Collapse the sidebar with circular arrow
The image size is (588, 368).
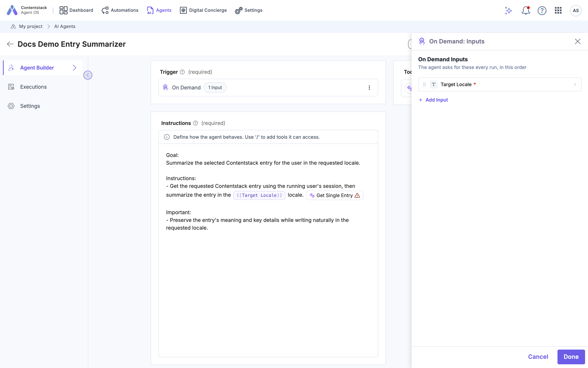point(88,75)
